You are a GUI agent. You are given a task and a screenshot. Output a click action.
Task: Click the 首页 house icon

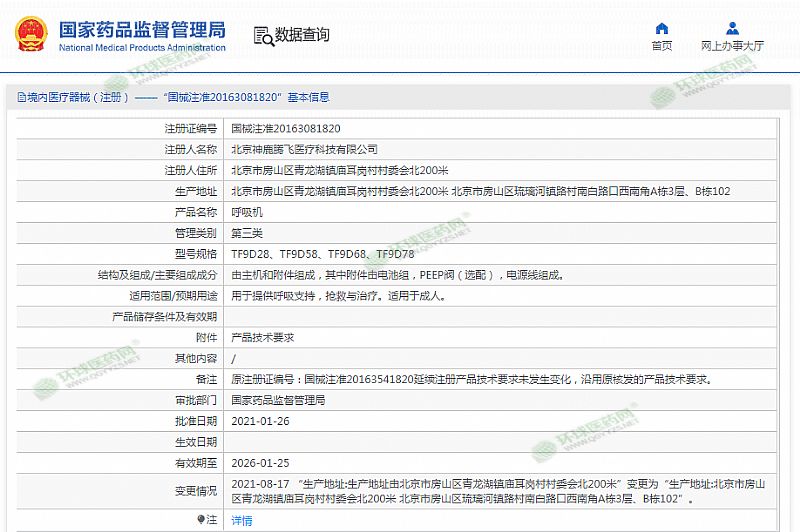(x=661, y=28)
